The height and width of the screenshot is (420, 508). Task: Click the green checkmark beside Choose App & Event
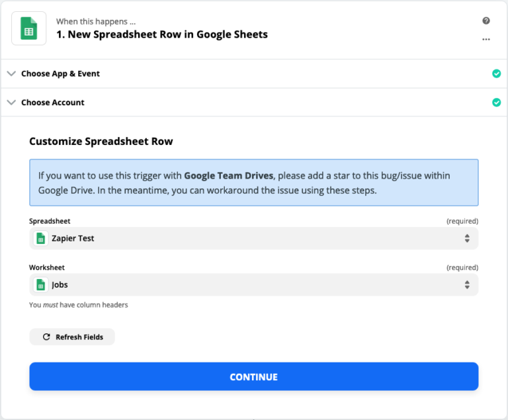tap(496, 73)
